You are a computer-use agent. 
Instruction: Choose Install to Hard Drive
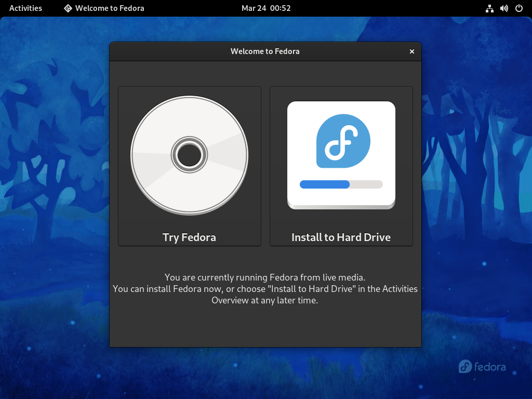(341, 166)
